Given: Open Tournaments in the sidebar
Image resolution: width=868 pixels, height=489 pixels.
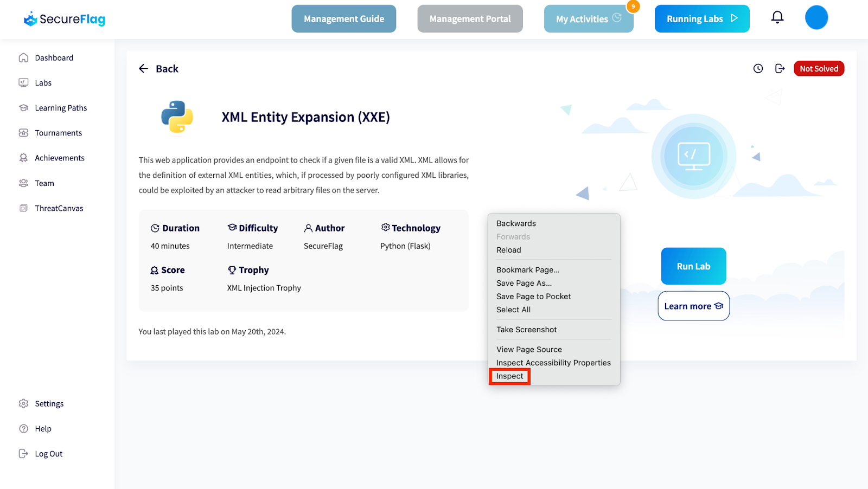Looking at the screenshot, I should 58,133.
